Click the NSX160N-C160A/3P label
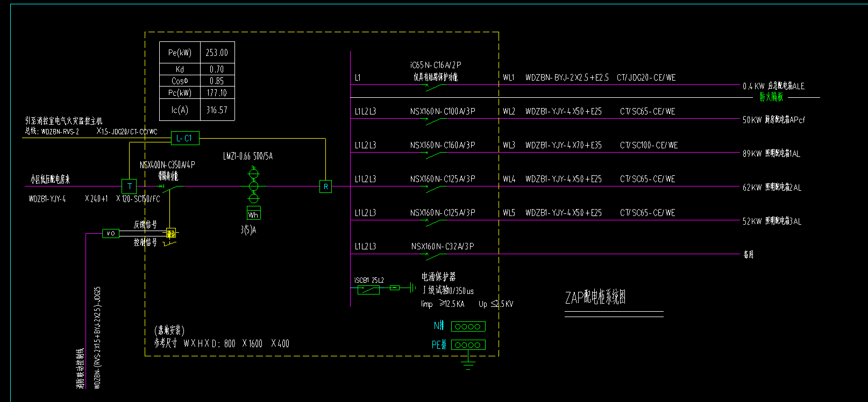The width and height of the screenshot is (868, 402). point(443,145)
